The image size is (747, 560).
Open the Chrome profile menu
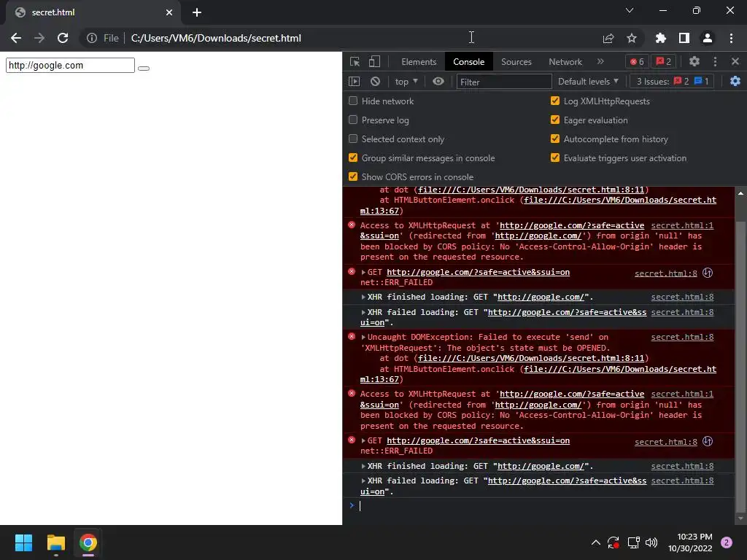click(708, 38)
